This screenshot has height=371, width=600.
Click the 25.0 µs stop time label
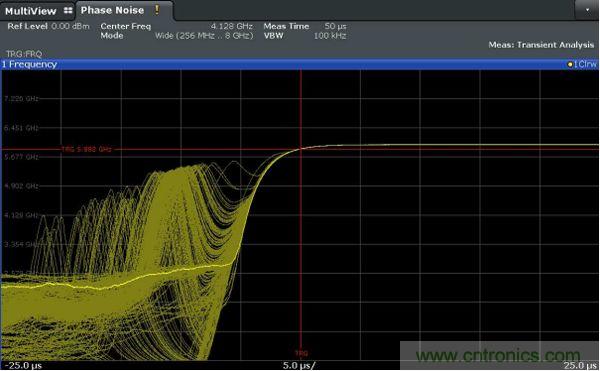point(580,365)
